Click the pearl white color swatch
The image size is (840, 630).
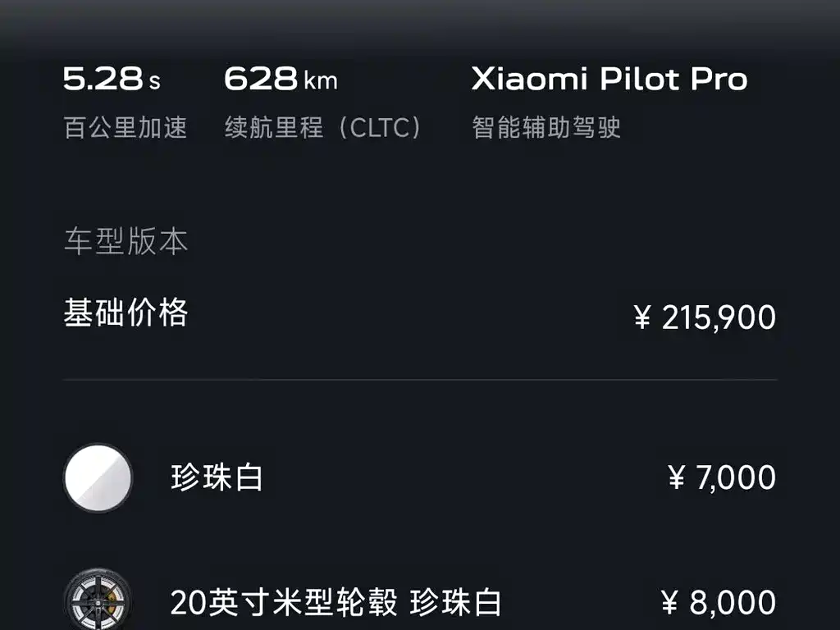tap(98, 477)
